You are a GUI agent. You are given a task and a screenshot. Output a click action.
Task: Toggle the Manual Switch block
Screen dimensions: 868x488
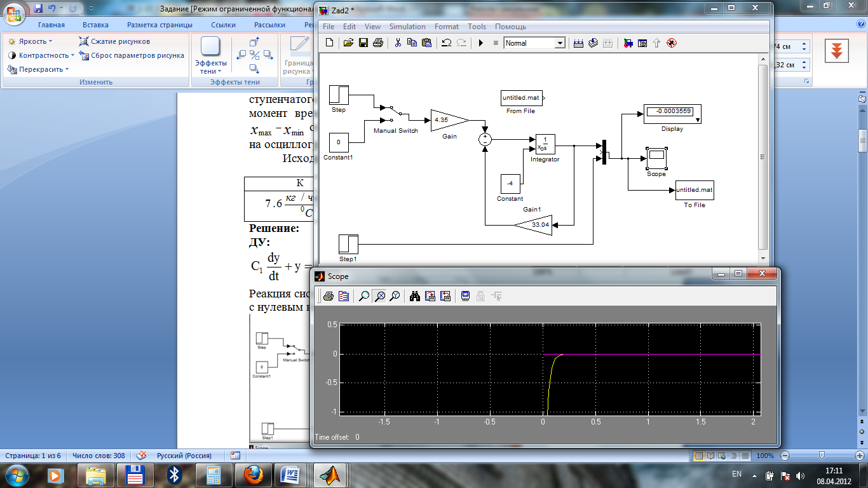click(x=396, y=113)
